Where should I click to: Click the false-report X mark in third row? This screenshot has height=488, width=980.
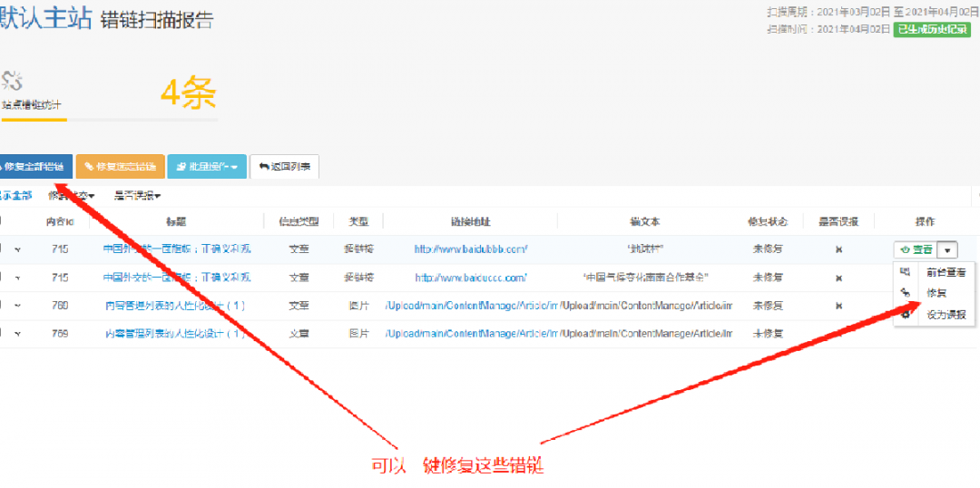[x=838, y=306]
